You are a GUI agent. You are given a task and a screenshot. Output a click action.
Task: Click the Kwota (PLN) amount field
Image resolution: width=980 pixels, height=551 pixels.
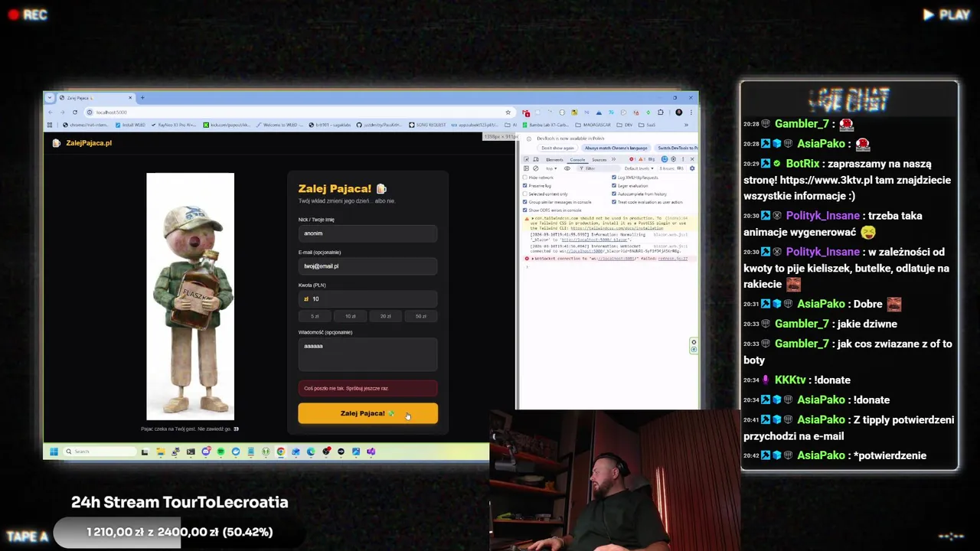click(367, 299)
